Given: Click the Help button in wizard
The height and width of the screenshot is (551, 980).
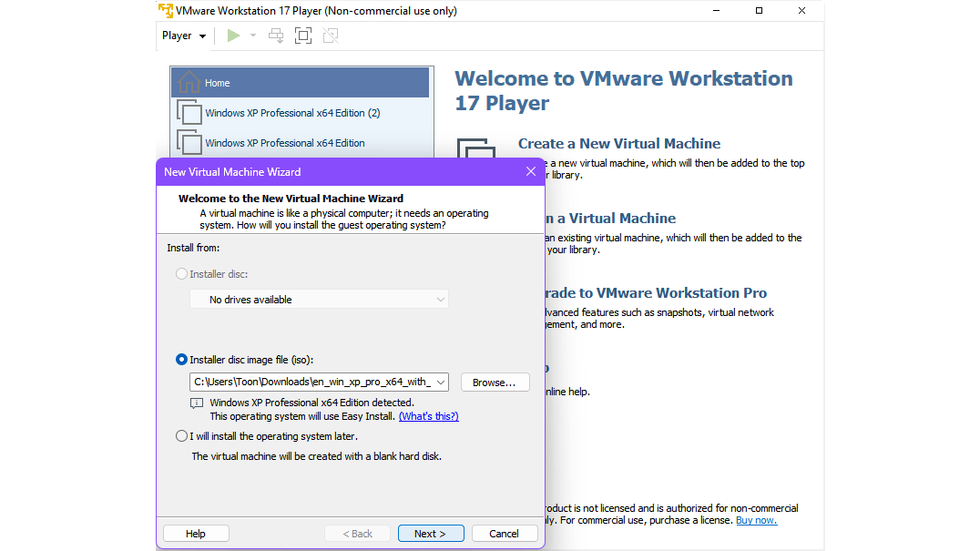Looking at the screenshot, I should click(196, 534).
